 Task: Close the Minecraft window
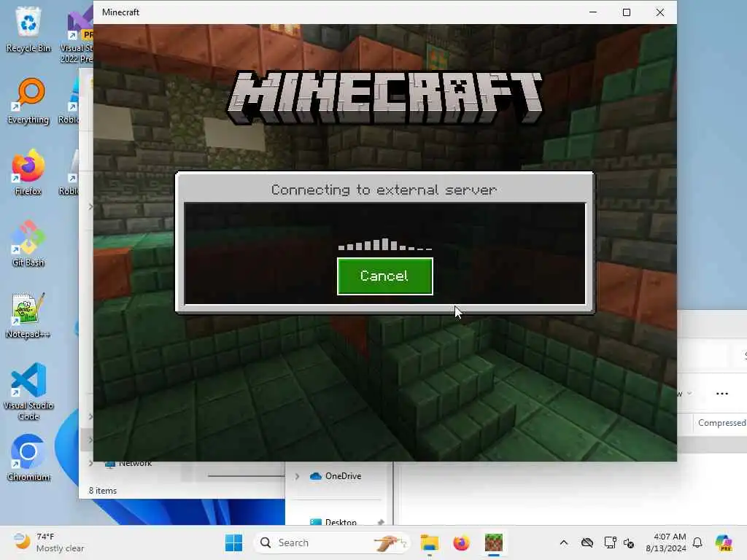click(659, 12)
